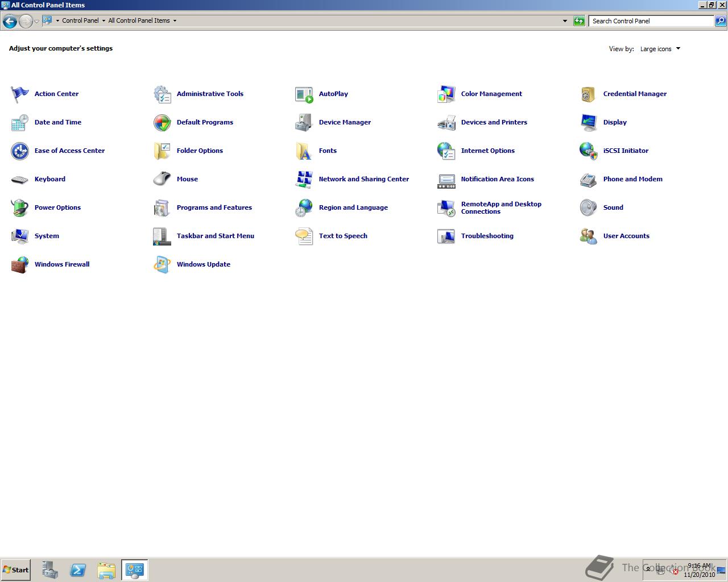Click All Control Panel Items breadcrumb

pyautogui.click(x=139, y=20)
